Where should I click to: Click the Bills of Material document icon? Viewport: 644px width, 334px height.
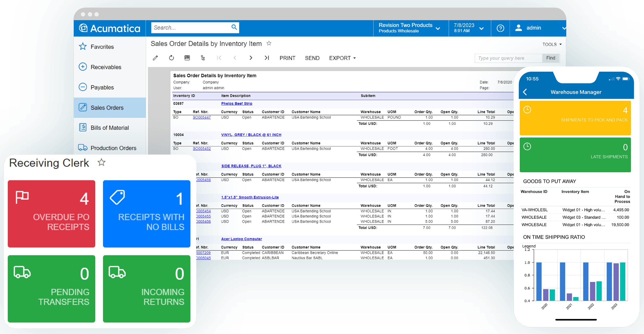(x=83, y=127)
